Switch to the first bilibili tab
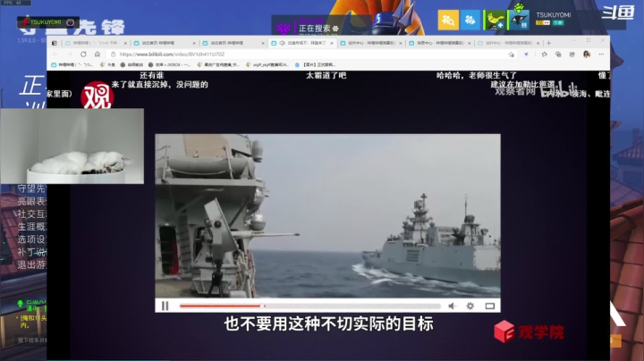644x361 pixels. pyautogui.click(x=96, y=43)
